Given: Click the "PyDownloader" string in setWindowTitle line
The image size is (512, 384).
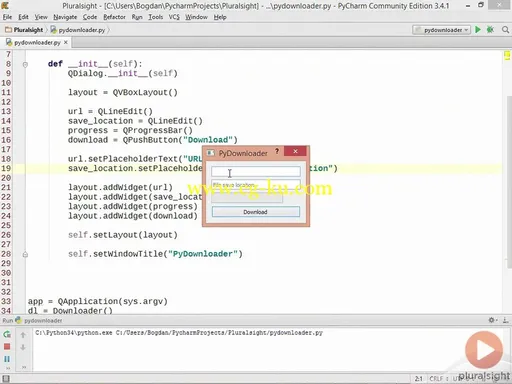Looking at the screenshot, I should pos(203,254).
